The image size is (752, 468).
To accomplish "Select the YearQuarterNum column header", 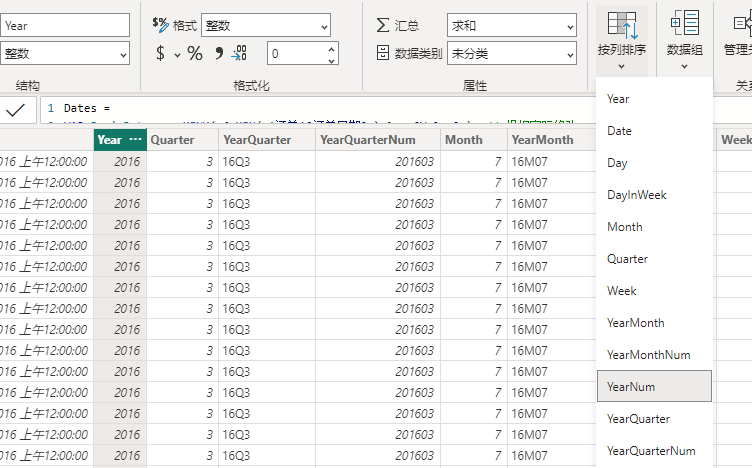I will tap(378, 140).
